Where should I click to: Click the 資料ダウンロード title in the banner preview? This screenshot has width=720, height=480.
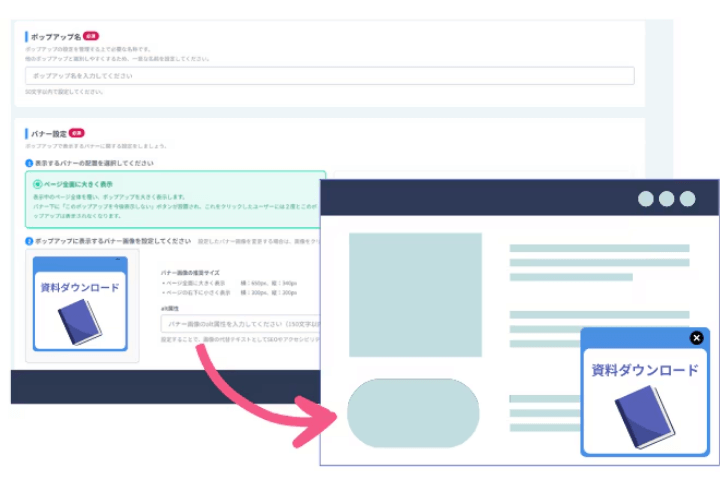pos(80,287)
